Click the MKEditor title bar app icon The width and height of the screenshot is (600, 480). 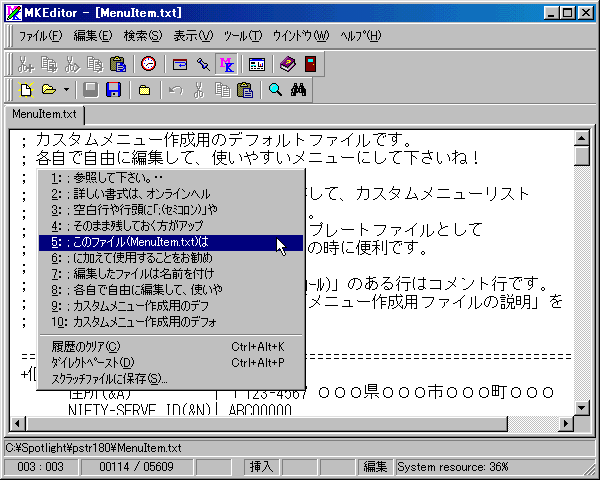point(13,13)
